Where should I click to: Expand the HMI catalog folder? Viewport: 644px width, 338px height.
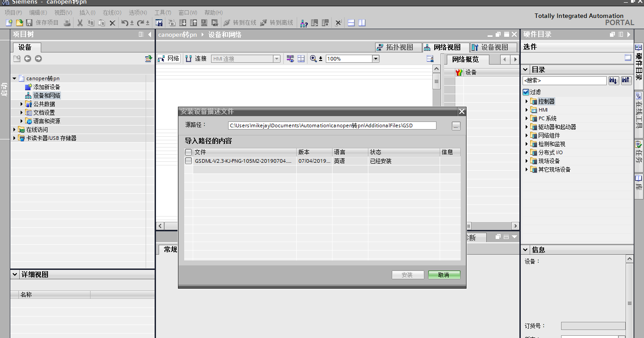[x=527, y=110]
